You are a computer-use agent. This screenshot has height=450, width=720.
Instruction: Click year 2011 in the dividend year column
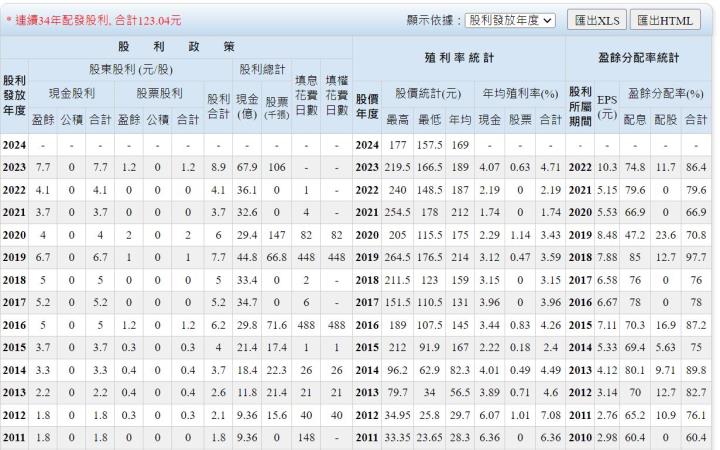tap(14, 438)
